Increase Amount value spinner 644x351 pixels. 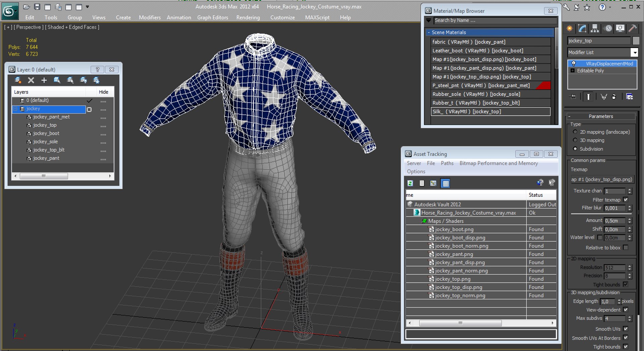[630, 219]
